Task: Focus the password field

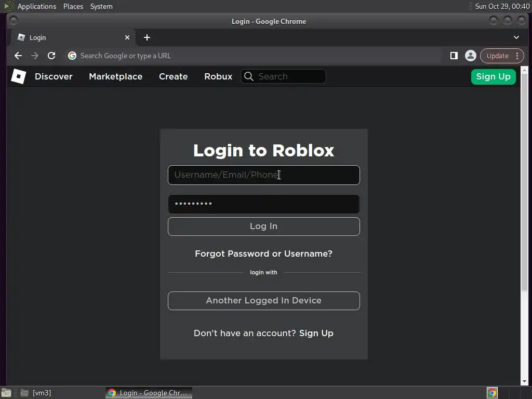Action: click(x=263, y=204)
